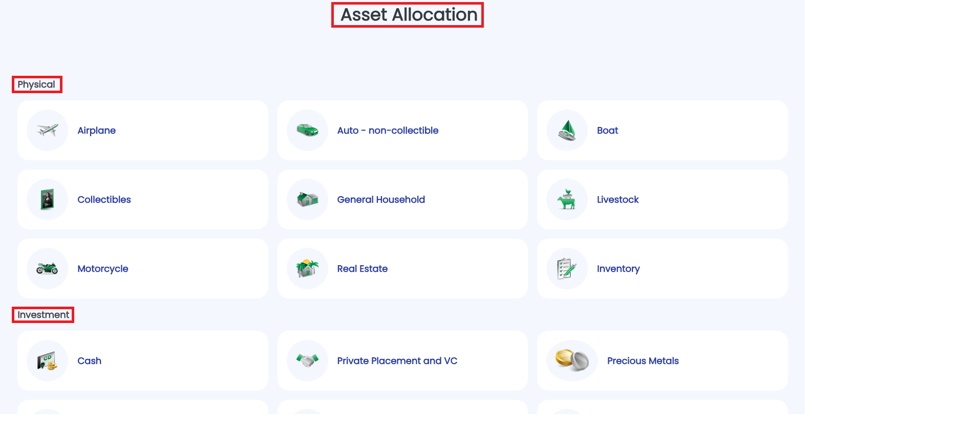The image size is (980, 429).
Task: Click the handshake Private Placement icon
Action: point(307,361)
